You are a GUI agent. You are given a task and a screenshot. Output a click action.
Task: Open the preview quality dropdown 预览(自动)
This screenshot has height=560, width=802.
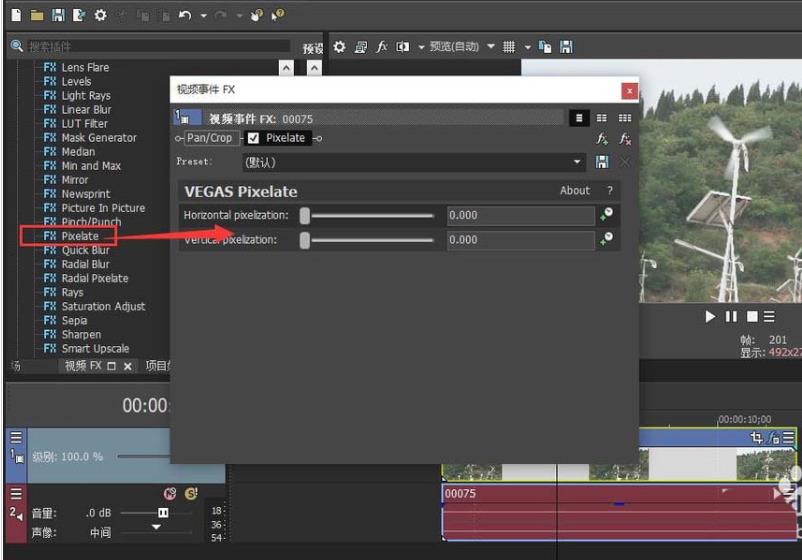[x=462, y=47]
